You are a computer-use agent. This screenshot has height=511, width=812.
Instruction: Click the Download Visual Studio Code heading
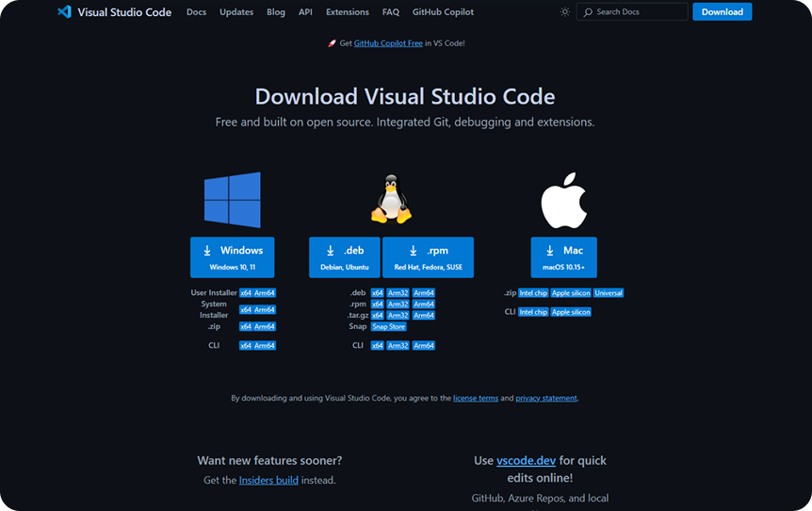tap(405, 97)
